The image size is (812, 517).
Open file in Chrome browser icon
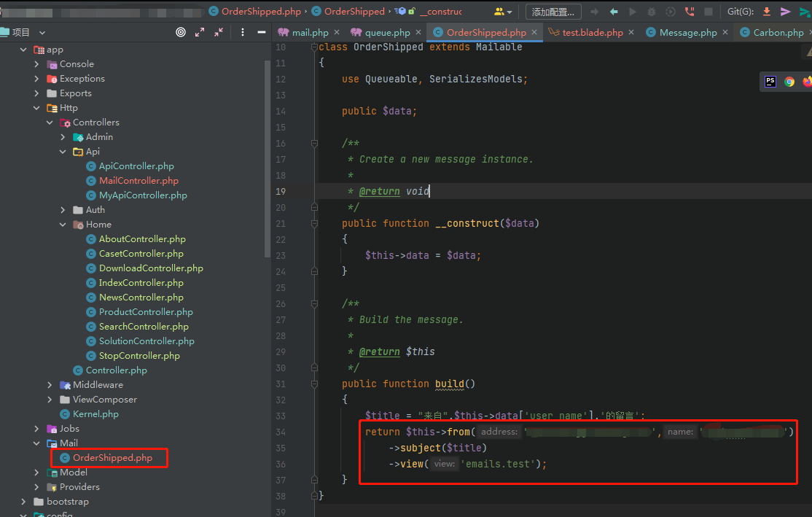(x=789, y=82)
